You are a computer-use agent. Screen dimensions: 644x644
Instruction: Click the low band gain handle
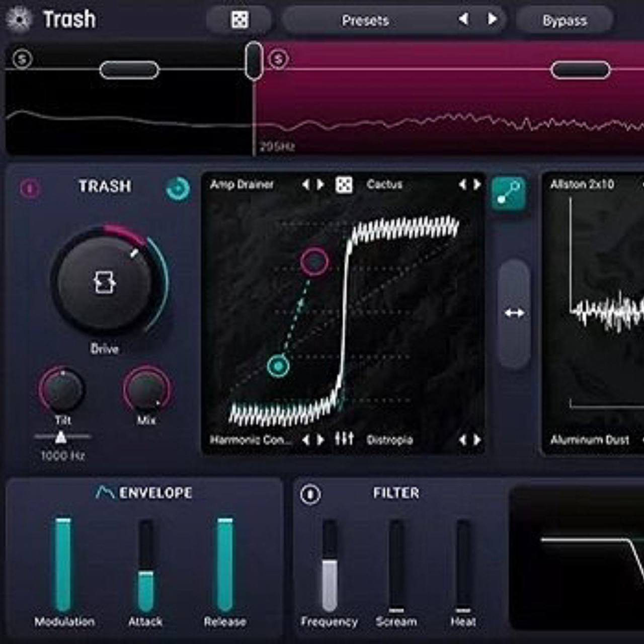pyautogui.click(x=129, y=70)
